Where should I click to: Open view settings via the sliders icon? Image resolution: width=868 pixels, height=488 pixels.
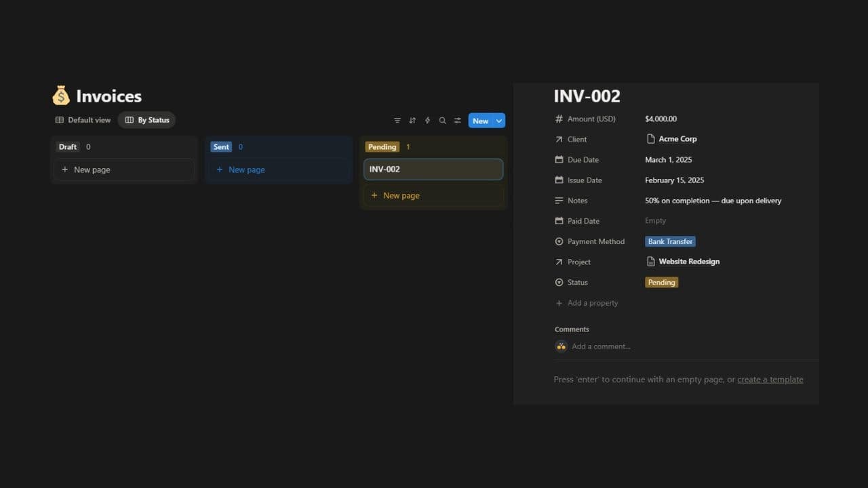[457, 120]
